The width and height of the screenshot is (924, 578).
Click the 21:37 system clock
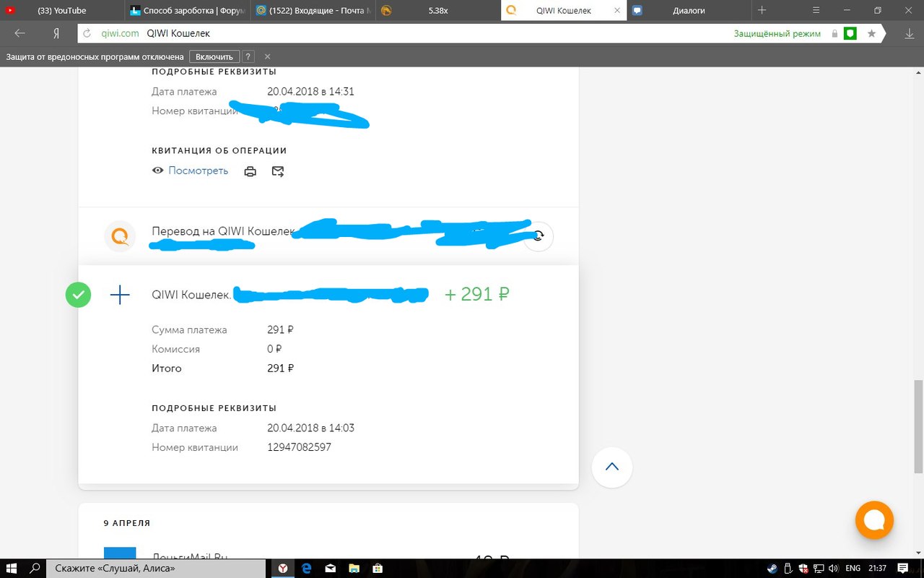[x=879, y=568]
